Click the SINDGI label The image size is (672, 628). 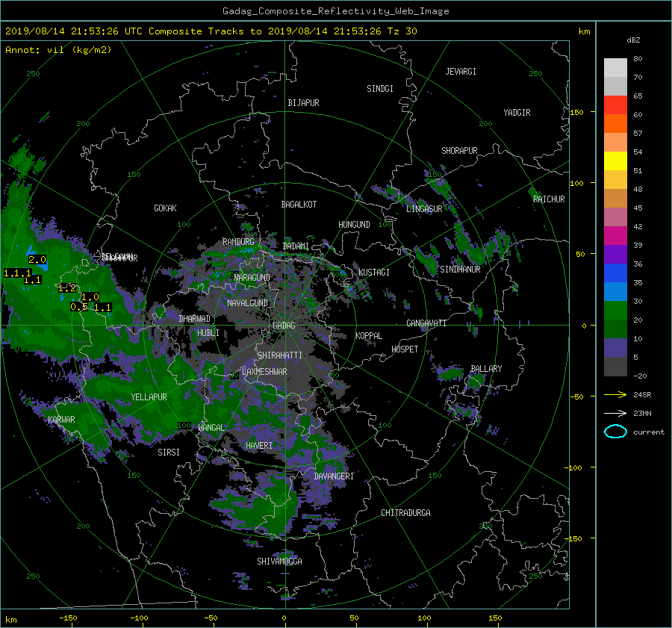coord(380,89)
